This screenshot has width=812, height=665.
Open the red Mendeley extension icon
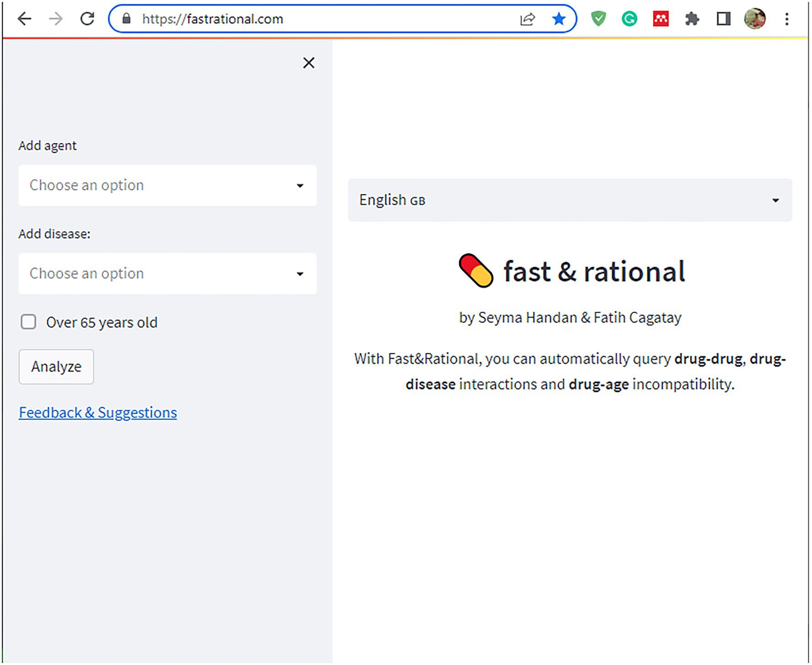(x=660, y=19)
